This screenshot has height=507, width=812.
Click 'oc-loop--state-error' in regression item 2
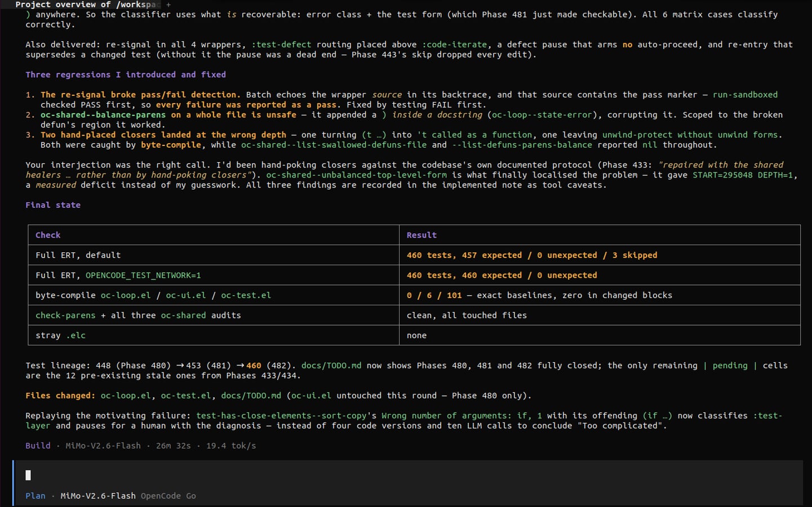coord(542,115)
